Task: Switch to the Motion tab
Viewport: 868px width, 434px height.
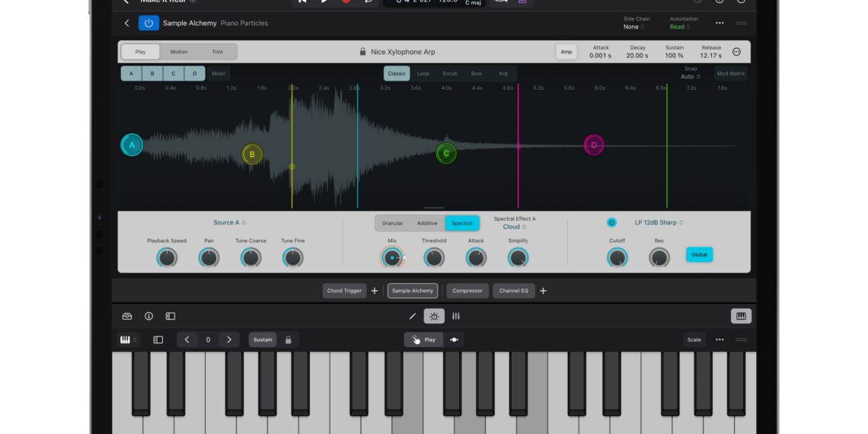Action: [179, 52]
